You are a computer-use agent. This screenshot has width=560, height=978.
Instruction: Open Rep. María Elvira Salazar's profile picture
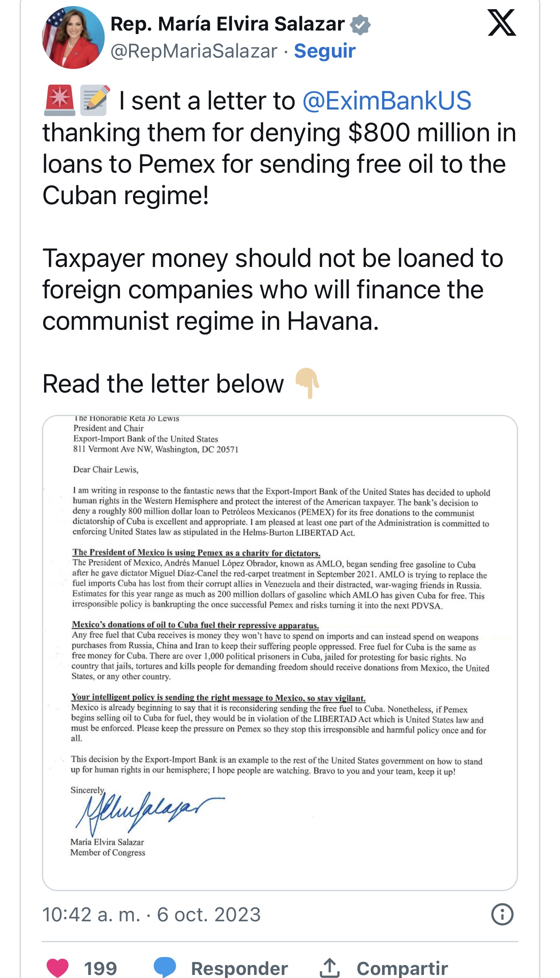coord(73,38)
